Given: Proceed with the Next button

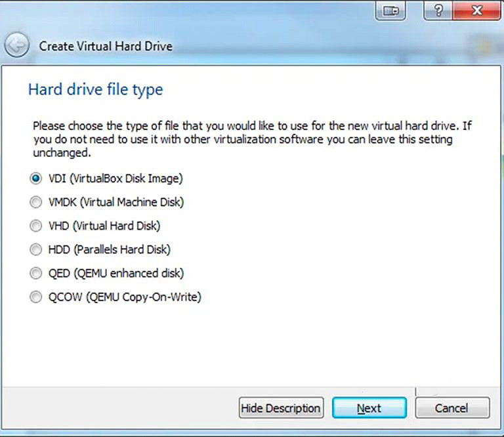Looking at the screenshot, I should (x=369, y=407).
